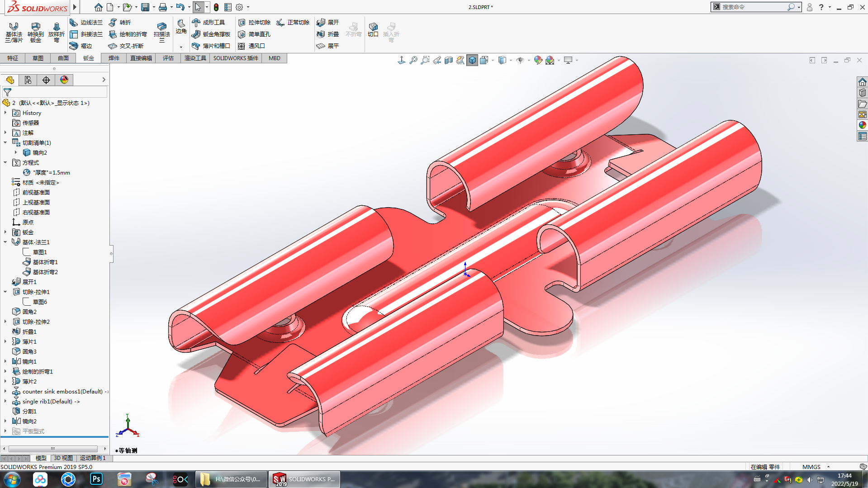This screenshot has height=488, width=868.
Task: Open the Windows Start button
Action: pyautogui.click(x=12, y=479)
